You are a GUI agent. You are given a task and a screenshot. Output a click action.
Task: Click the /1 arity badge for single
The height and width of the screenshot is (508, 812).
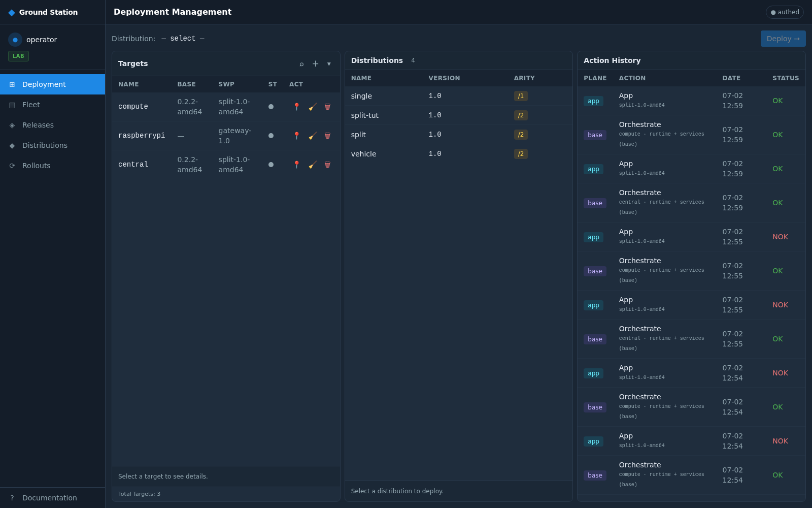[521, 96]
